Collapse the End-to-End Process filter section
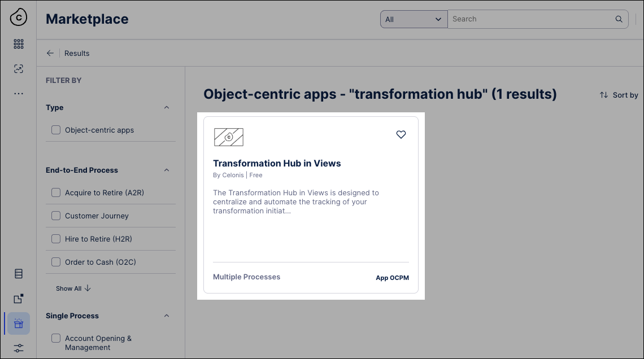The image size is (644, 359). pyautogui.click(x=167, y=170)
